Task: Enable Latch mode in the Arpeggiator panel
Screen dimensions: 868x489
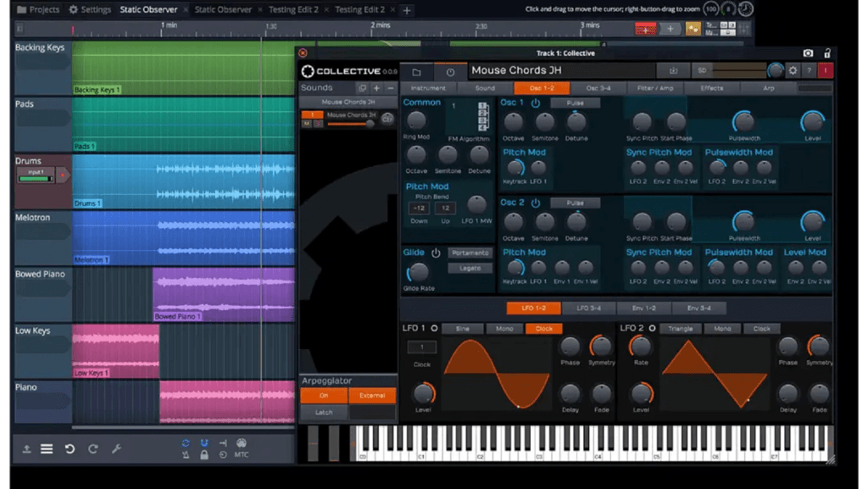Action: pos(323,412)
